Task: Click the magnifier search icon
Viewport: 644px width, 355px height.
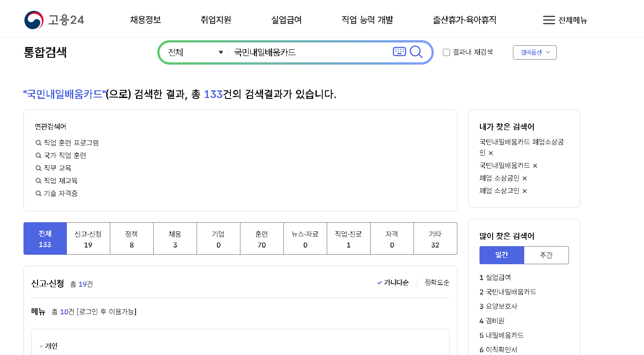Action: [x=416, y=52]
